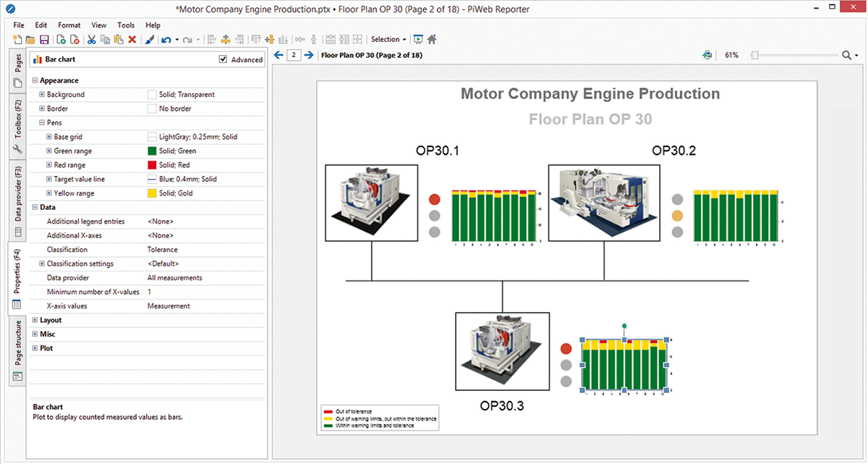The width and height of the screenshot is (868, 464).
Task: Expand the Layout section
Action: point(35,320)
